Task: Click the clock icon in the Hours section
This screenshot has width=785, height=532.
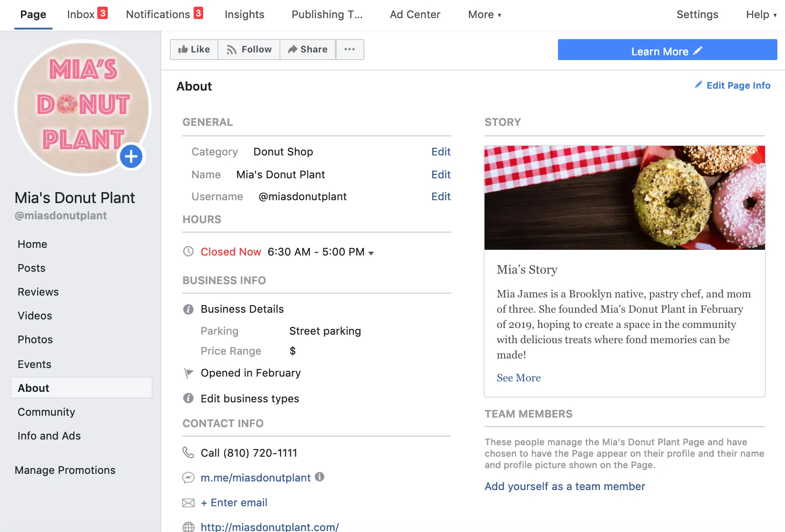Action: 188,251
